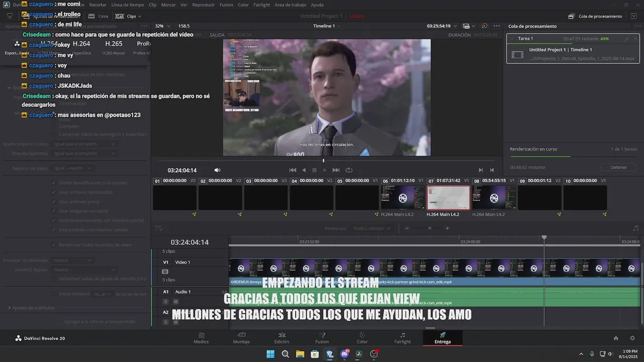Toggle Usar archivos proxy checkbox
The width and height of the screenshot is (644, 362).
[x=54, y=202]
